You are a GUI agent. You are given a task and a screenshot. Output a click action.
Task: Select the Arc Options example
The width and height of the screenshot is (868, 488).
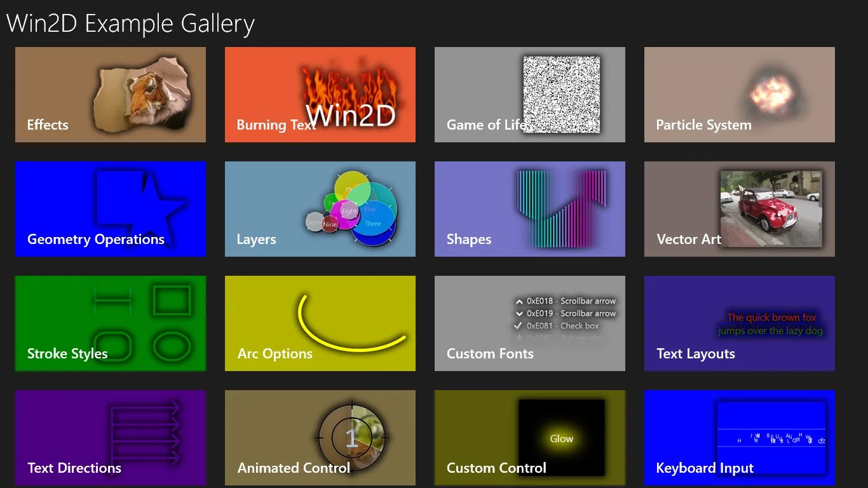[x=320, y=323]
